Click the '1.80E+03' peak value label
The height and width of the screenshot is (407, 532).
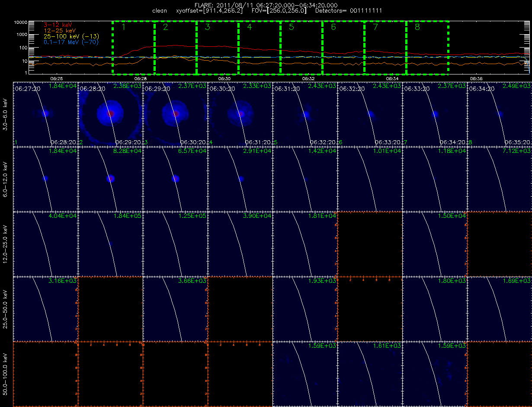click(452, 281)
